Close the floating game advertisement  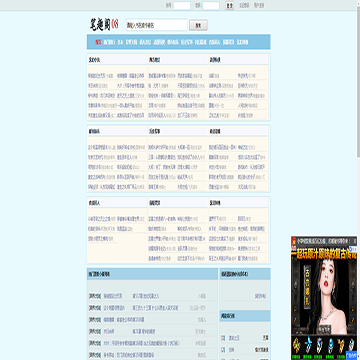click(x=354, y=241)
